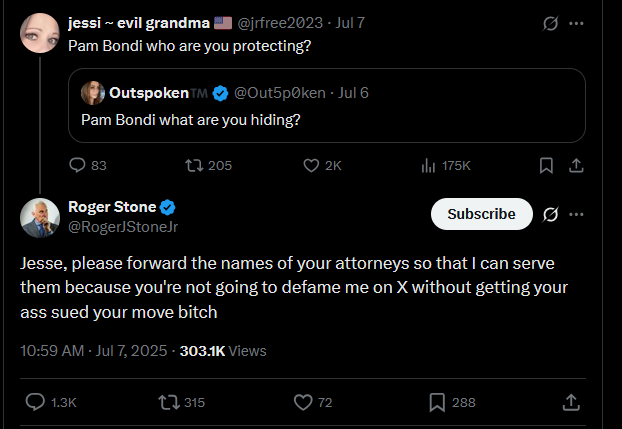
Task: Open more options for Roger Stone's post
Action: pos(576,214)
